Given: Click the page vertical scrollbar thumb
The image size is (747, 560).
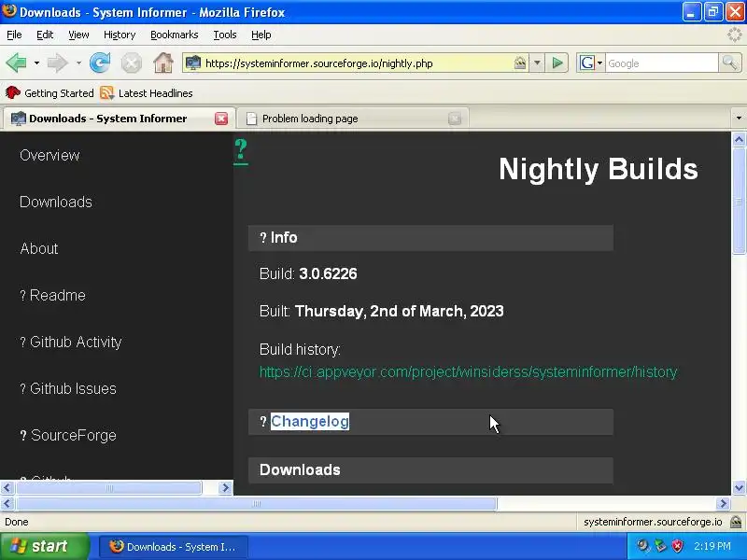Looking at the screenshot, I should (x=739, y=201).
